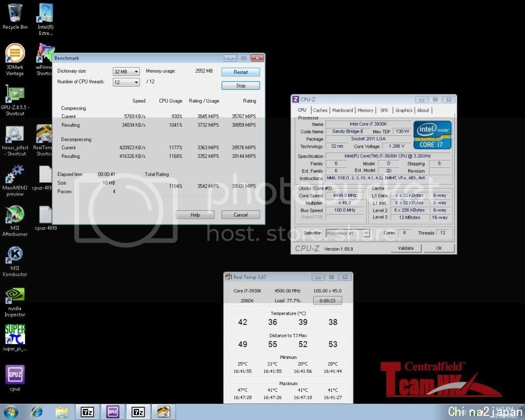Click Multiplier x 45.0 field in CPU-Z

coord(345,203)
